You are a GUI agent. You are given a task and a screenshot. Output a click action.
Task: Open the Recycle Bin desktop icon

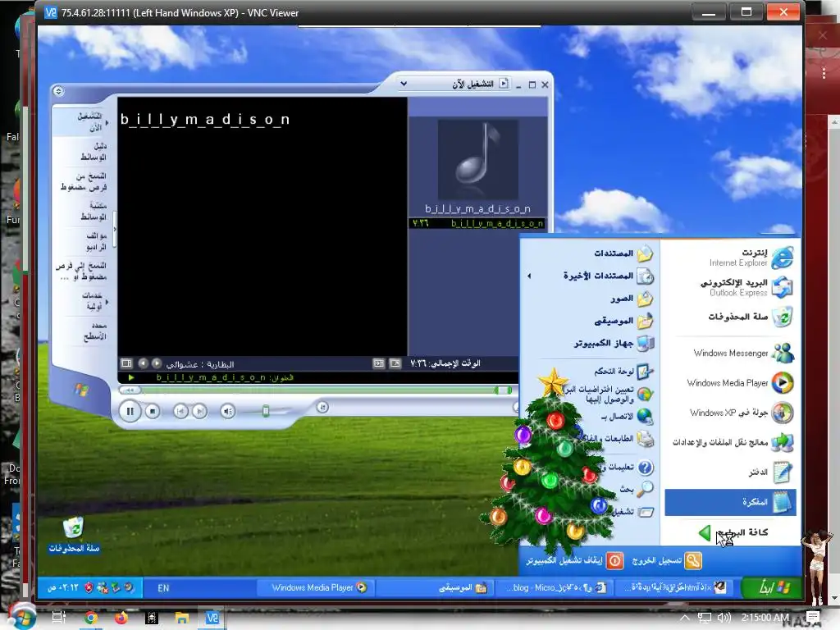[x=73, y=533]
